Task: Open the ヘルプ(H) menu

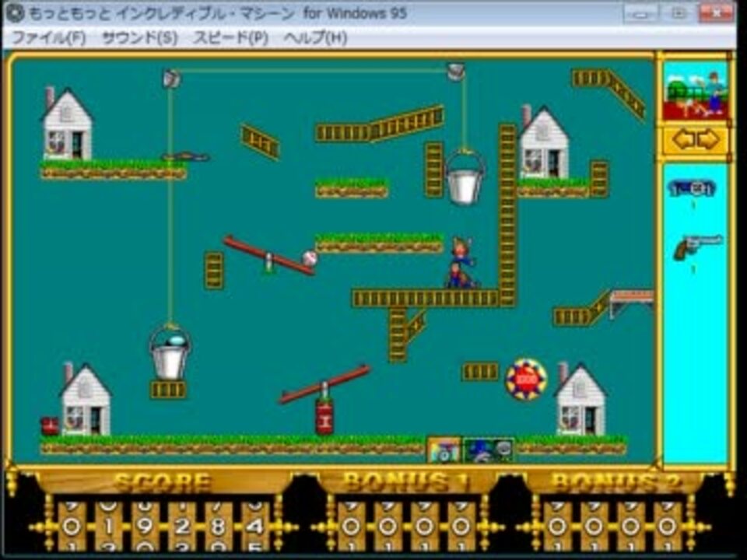Action: pyautogui.click(x=315, y=37)
